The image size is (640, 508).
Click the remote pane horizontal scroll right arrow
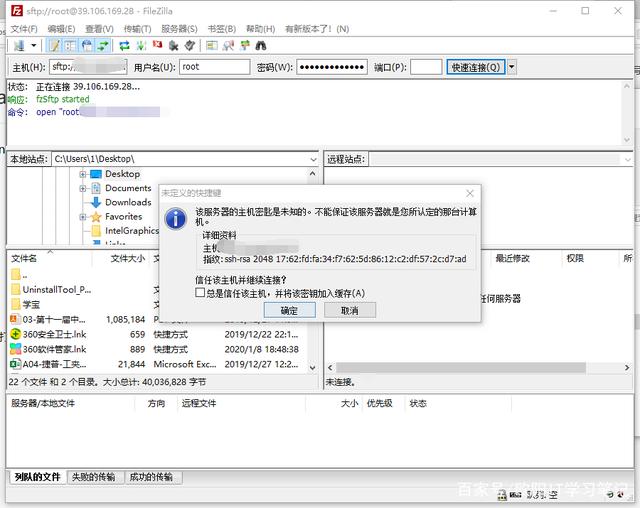tap(627, 368)
